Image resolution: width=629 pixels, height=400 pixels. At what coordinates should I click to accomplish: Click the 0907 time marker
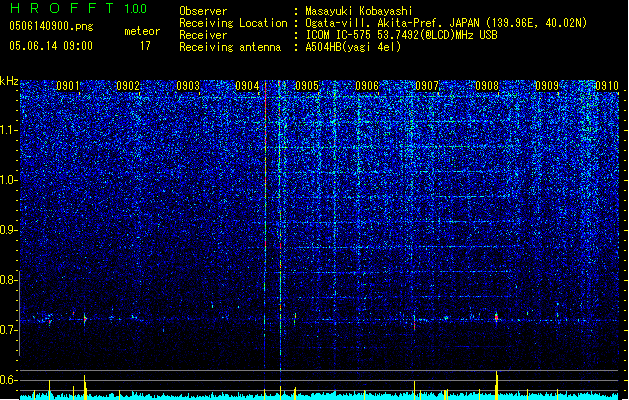coord(427,86)
